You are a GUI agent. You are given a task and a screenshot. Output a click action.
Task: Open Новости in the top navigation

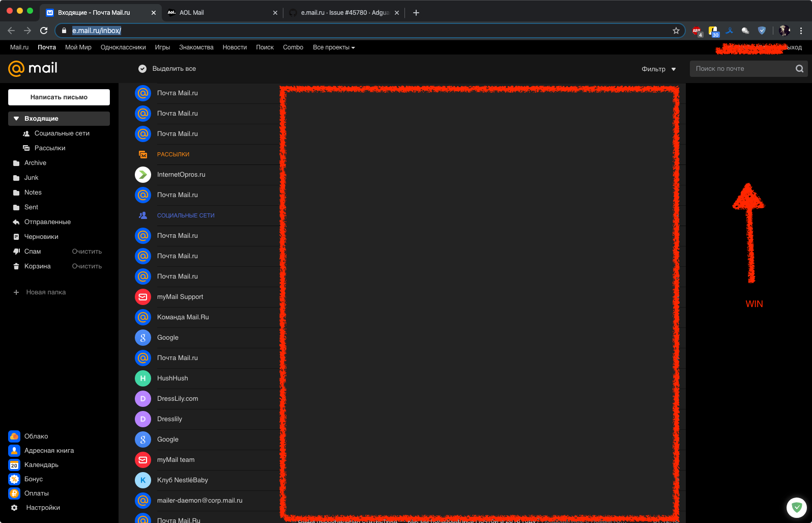pyautogui.click(x=235, y=47)
